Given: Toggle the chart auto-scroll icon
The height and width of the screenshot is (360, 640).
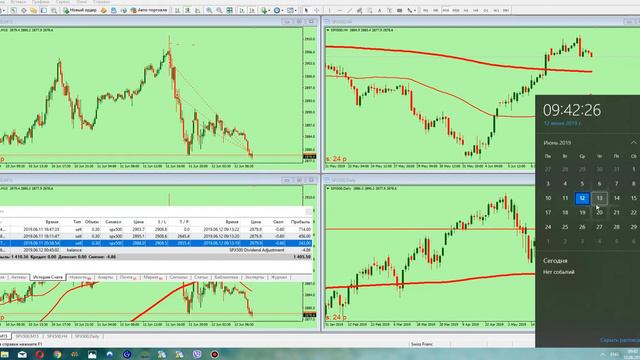Looking at the screenshot, I should tap(242, 10).
